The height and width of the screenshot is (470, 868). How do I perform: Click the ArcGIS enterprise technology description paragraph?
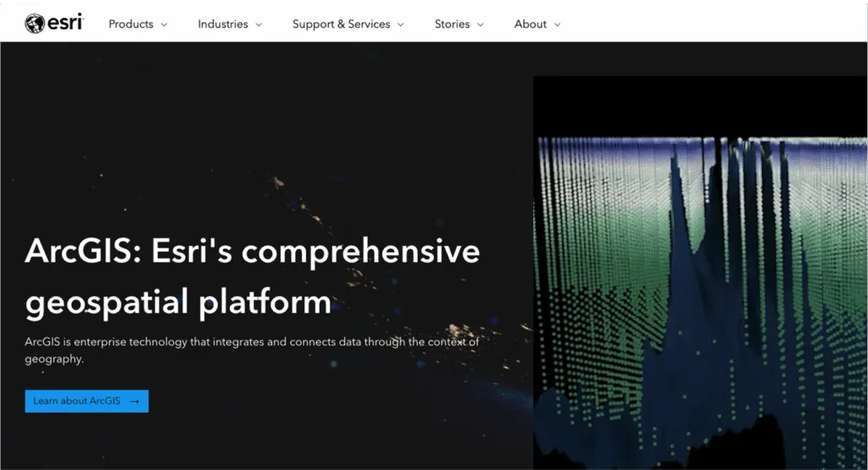click(252, 350)
